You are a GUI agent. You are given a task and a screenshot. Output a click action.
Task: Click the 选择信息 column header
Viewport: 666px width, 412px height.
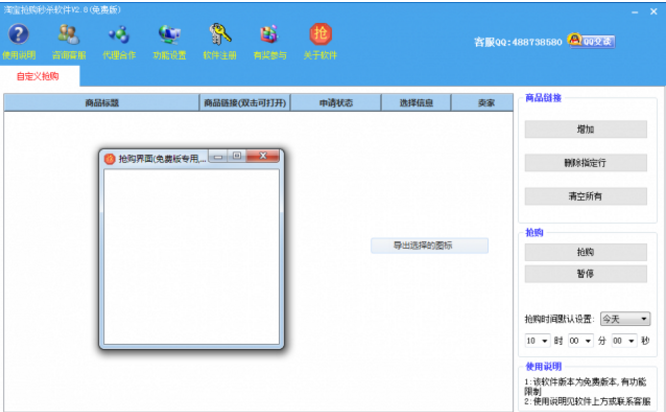pyautogui.click(x=416, y=103)
